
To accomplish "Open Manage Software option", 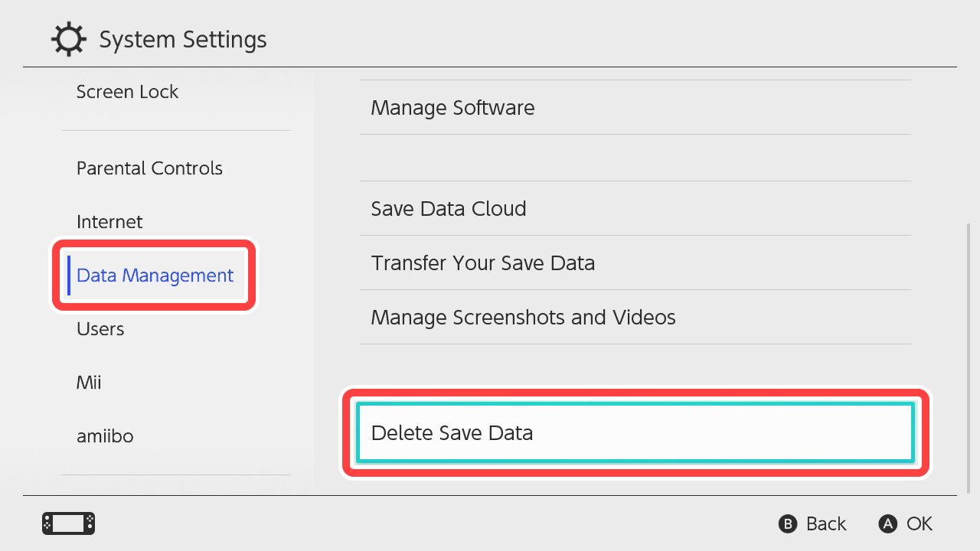I will pyautogui.click(x=452, y=108).
